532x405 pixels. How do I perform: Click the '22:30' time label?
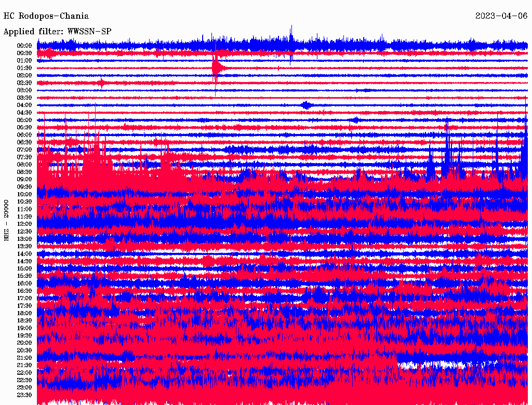24,380
